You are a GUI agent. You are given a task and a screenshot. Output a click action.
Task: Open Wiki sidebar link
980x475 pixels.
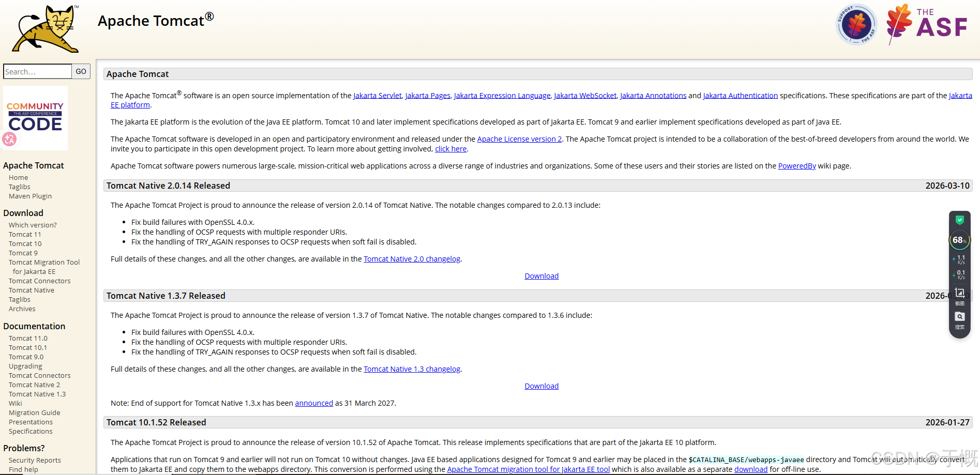click(16, 403)
